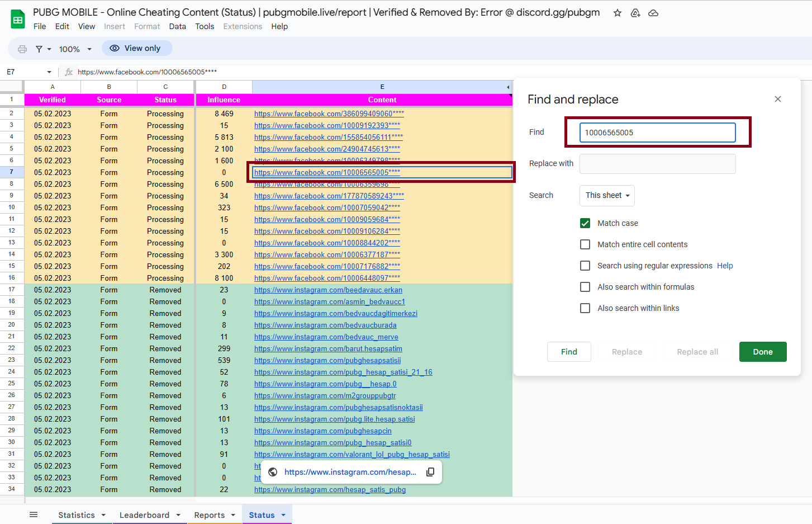Enable Search using regular expressions

[x=585, y=266]
